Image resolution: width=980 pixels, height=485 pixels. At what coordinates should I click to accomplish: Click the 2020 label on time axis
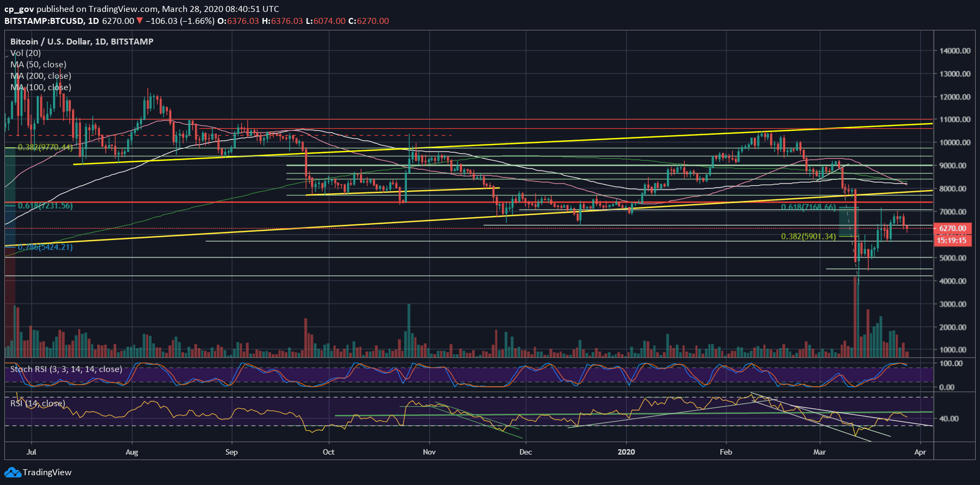(626, 452)
